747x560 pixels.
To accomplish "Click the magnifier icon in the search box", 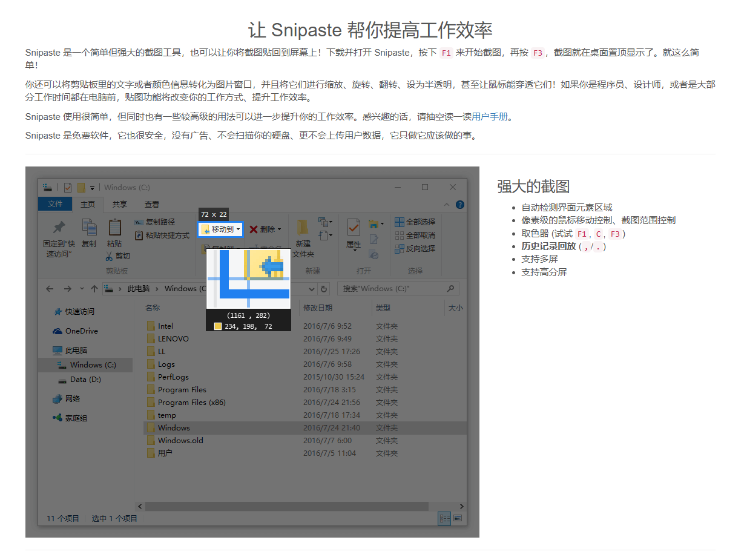I will pyautogui.click(x=450, y=289).
